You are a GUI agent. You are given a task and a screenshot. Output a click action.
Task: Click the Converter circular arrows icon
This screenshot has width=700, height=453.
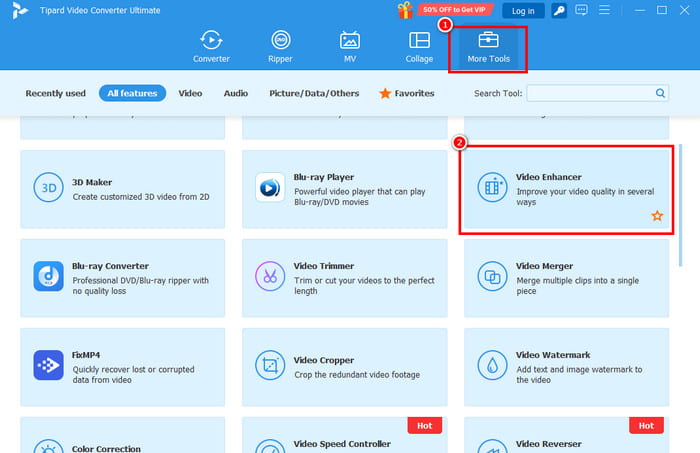point(211,40)
